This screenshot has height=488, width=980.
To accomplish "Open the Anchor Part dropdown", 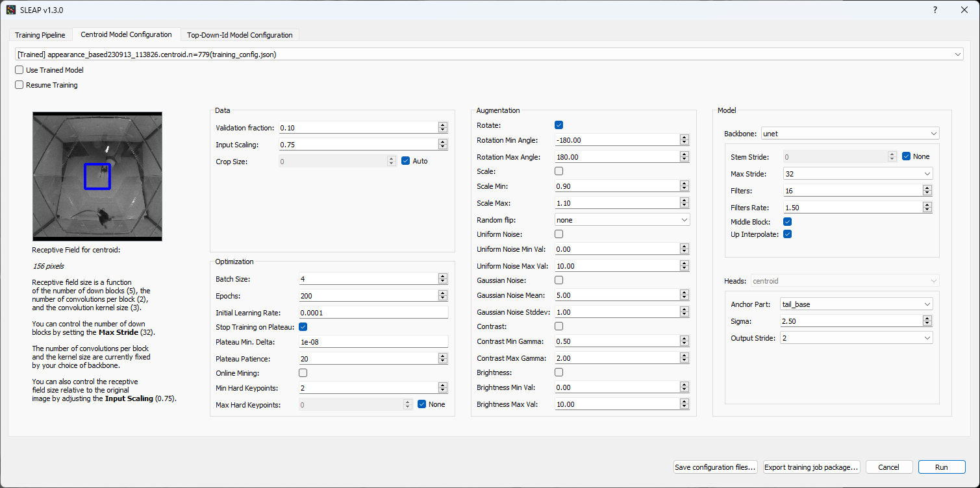I will [855, 304].
